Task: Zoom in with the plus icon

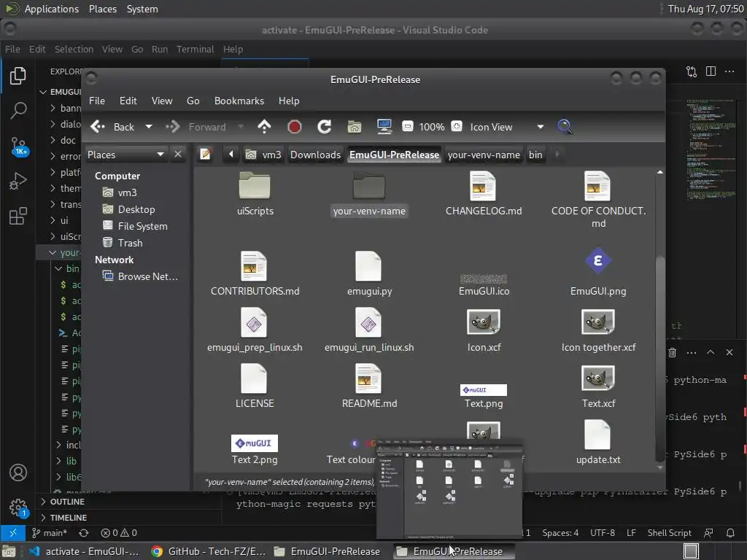Action: click(457, 127)
